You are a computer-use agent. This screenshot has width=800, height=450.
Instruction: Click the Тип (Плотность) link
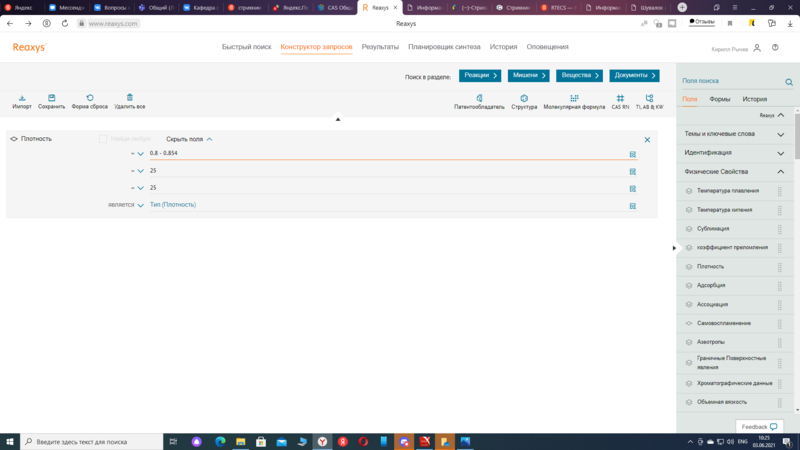(x=173, y=205)
